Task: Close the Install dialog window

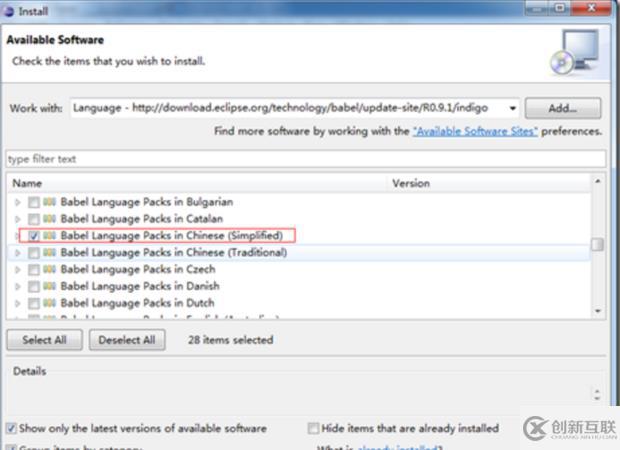Action: [x=591, y=8]
